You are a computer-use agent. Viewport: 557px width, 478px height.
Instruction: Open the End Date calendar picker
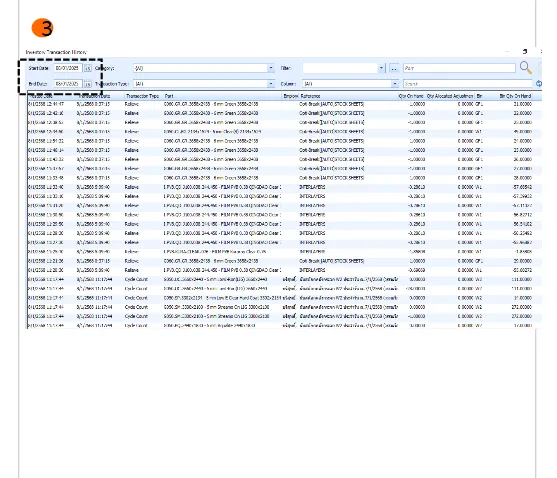[x=88, y=84]
